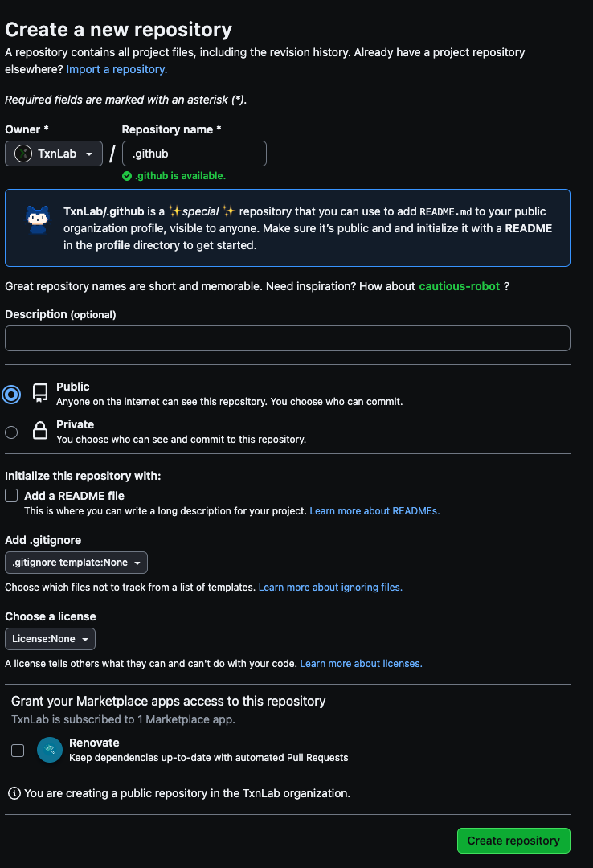Click into the Description input field

pos(288,338)
